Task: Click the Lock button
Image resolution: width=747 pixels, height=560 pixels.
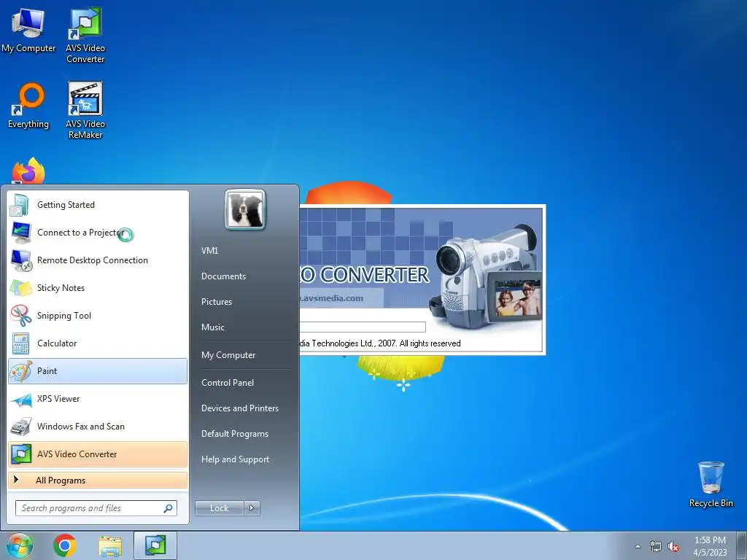Action: (x=219, y=508)
